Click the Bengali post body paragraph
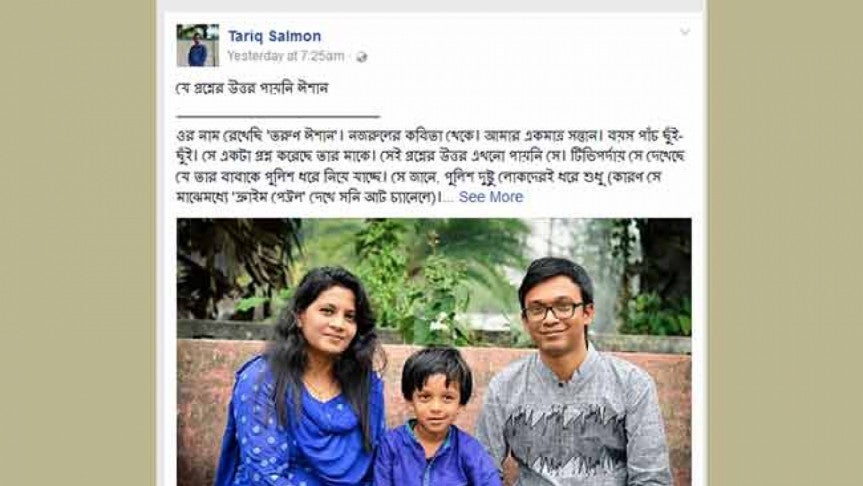 coord(431,166)
